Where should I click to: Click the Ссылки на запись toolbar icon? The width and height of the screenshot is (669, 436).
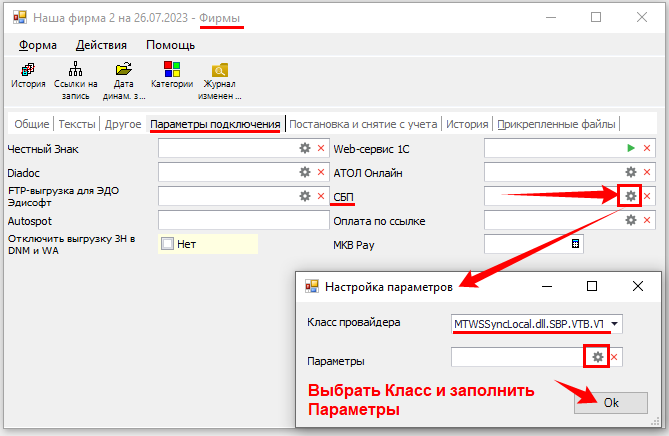click(76, 71)
